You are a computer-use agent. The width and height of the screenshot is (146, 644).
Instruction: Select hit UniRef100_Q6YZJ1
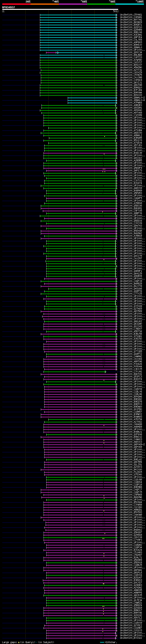[x=131, y=82]
